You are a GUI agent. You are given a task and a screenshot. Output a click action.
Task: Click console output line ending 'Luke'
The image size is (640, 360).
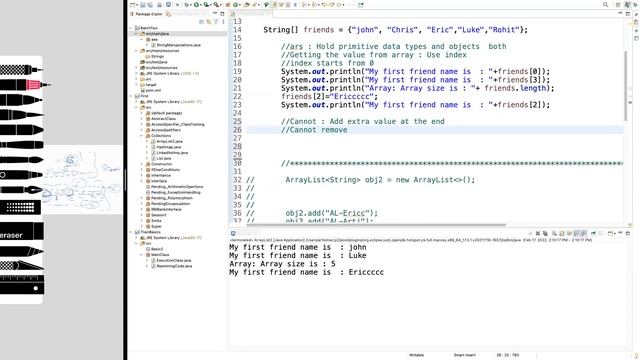pos(298,256)
